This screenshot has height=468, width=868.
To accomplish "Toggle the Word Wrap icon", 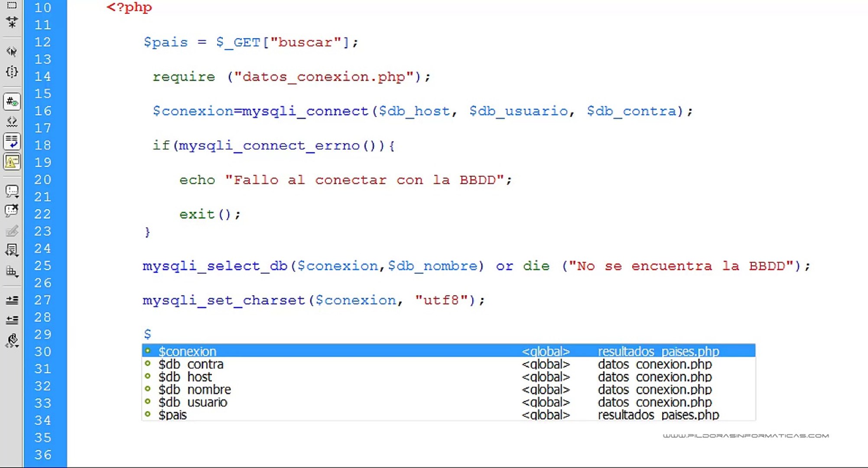I will point(12,142).
